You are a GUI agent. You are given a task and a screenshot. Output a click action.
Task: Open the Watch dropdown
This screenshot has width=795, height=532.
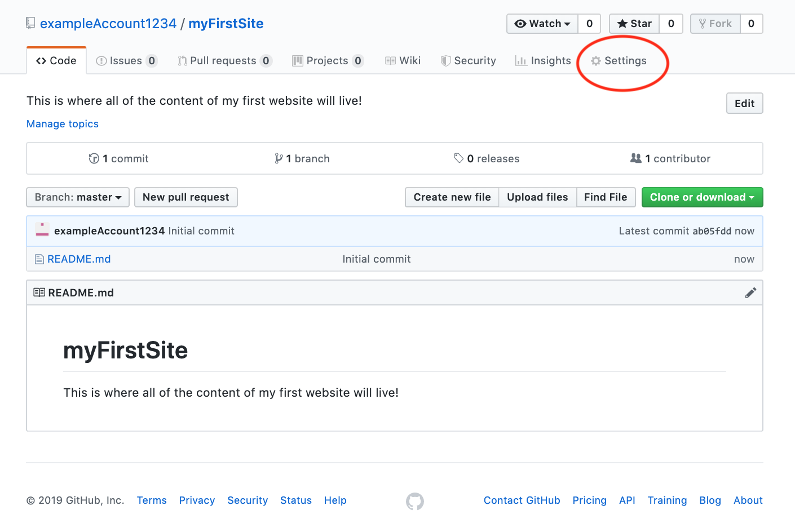pos(542,24)
